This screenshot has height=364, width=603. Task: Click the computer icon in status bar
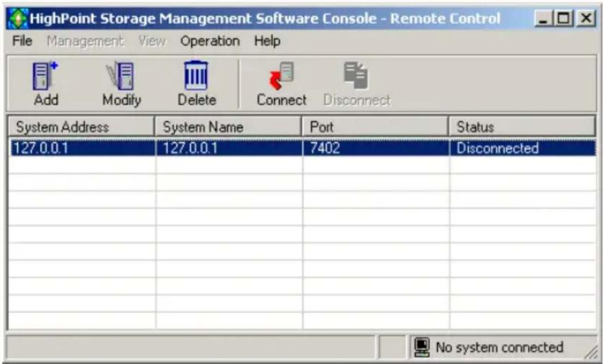tap(422, 347)
